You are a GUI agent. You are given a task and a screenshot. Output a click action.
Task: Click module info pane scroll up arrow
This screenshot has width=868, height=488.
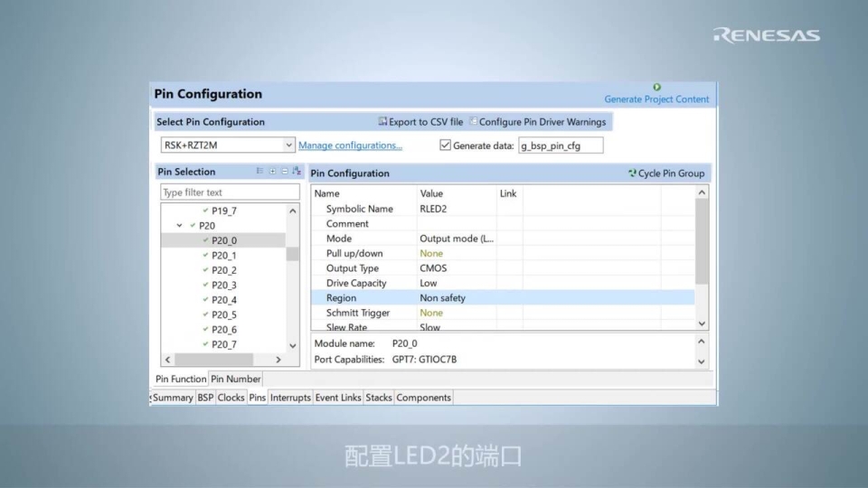pyautogui.click(x=702, y=342)
